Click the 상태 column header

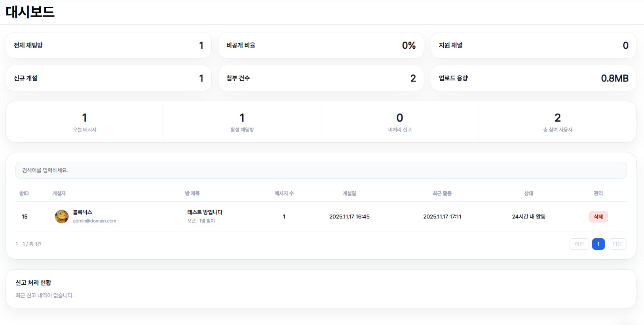point(528,193)
